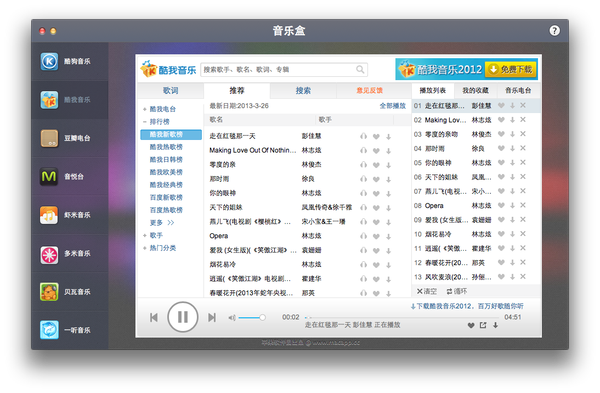Remove playlist item 08 Opera
Screen dimensions: 600x393
pos(523,205)
